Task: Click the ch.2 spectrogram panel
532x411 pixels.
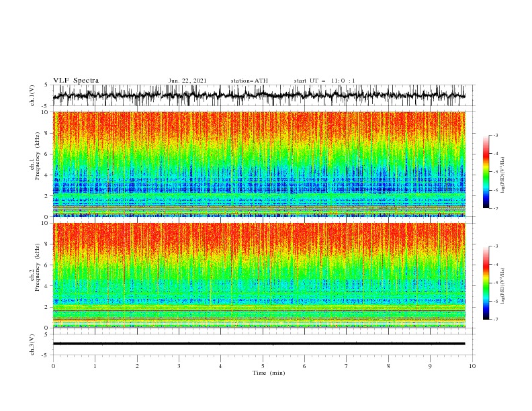Action: (259, 275)
